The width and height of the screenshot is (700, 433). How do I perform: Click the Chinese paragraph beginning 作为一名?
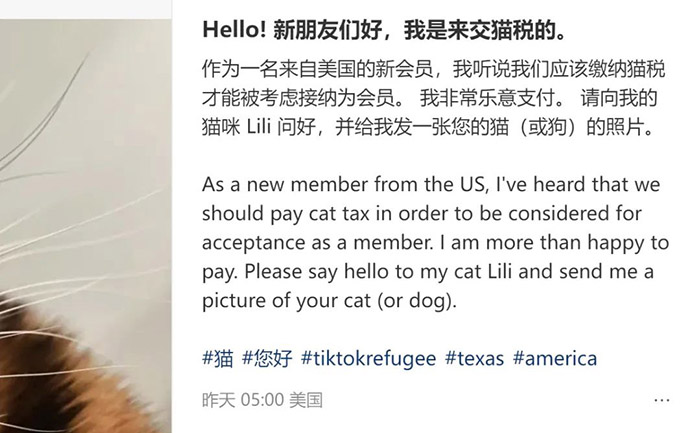[x=434, y=98]
